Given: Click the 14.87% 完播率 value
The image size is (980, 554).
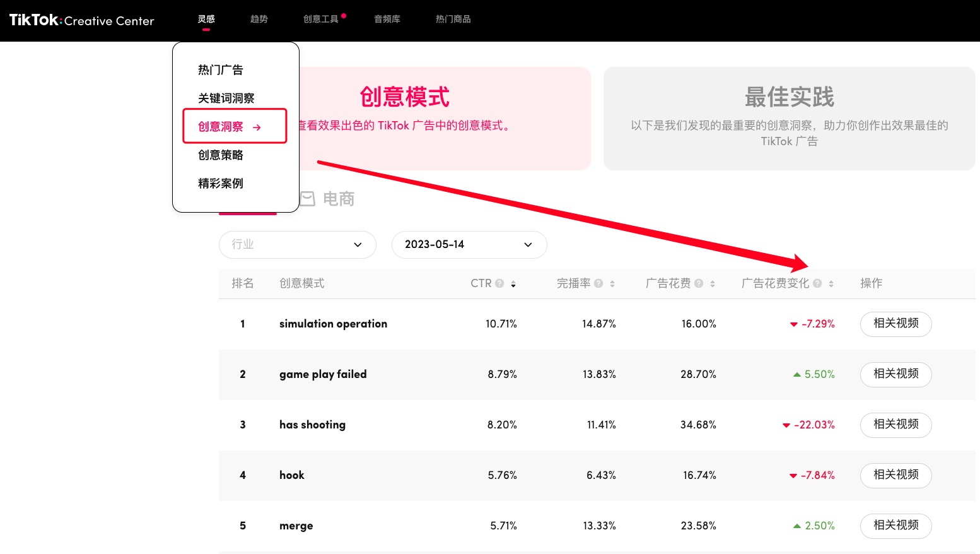Looking at the screenshot, I should point(599,324).
